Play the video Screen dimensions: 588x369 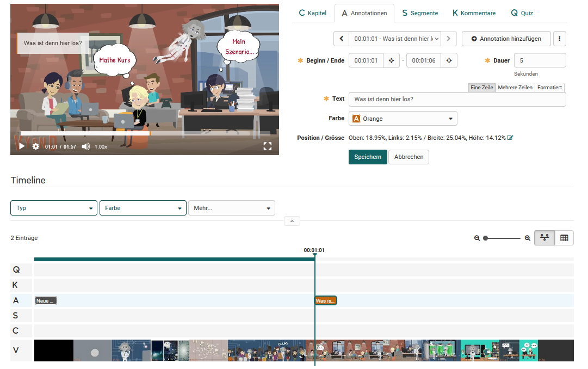pos(22,146)
